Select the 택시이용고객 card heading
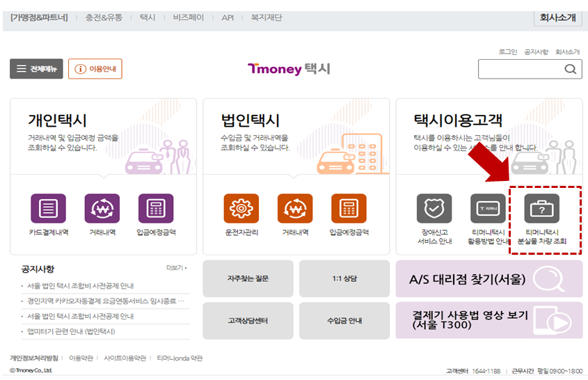The image size is (588, 380). pos(458,120)
